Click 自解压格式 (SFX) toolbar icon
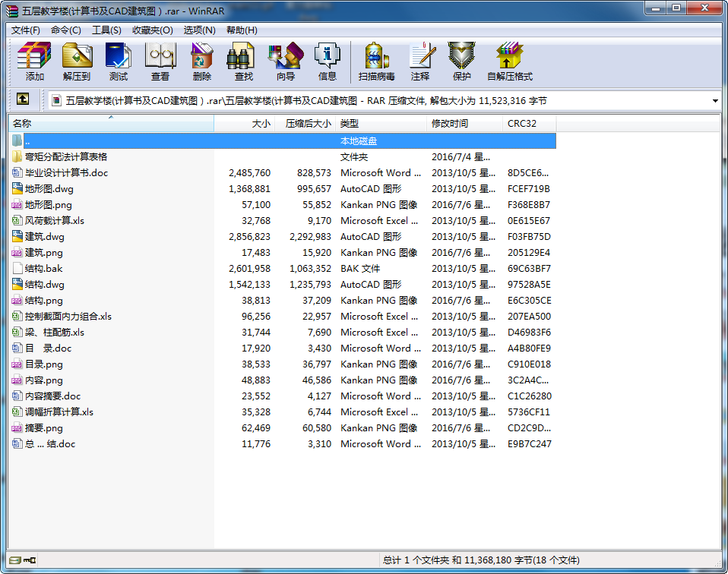 click(x=509, y=61)
